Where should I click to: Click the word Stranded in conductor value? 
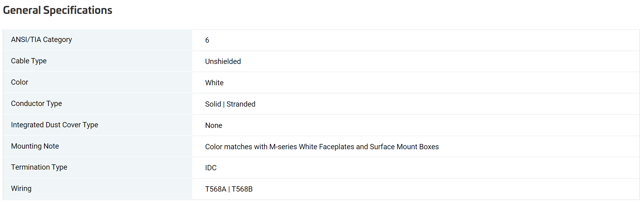click(x=241, y=104)
